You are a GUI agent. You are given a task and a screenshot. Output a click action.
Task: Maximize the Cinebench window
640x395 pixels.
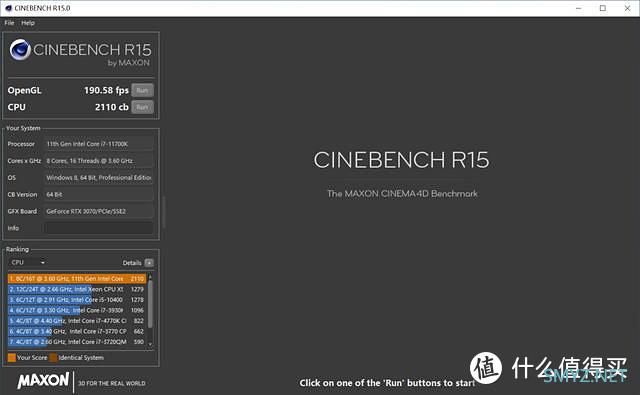tap(603, 8)
